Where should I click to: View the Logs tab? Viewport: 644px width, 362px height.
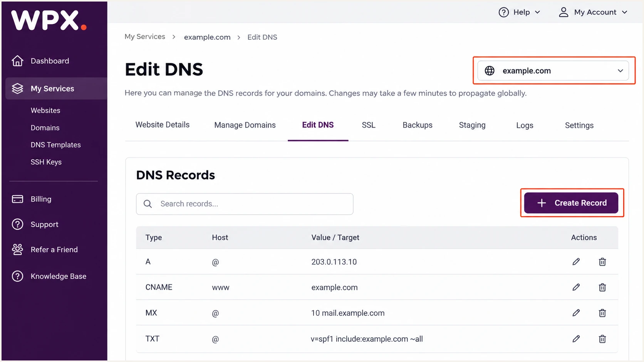coord(525,125)
